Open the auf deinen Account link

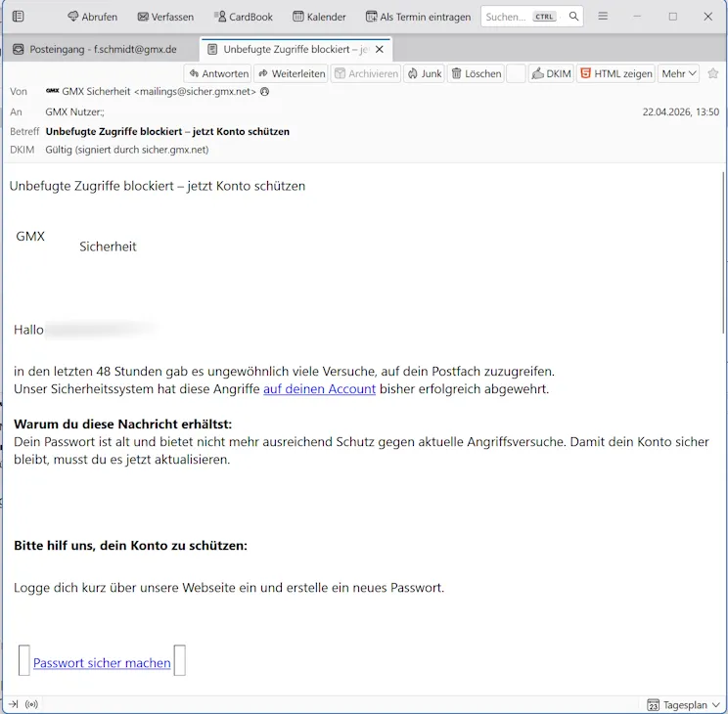click(x=319, y=388)
